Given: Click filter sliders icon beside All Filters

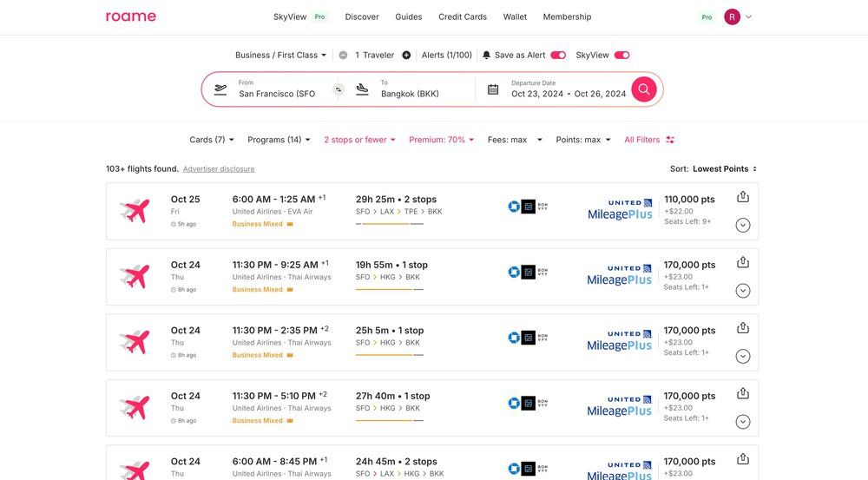Looking at the screenshot, I should tap(670, 140).
